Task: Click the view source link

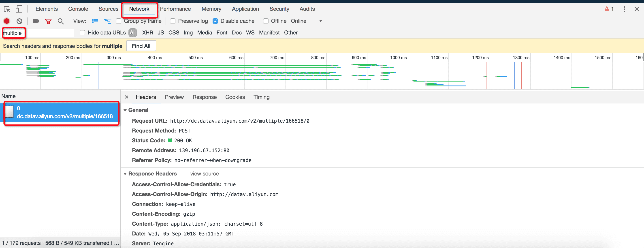Action: [204, 174]
